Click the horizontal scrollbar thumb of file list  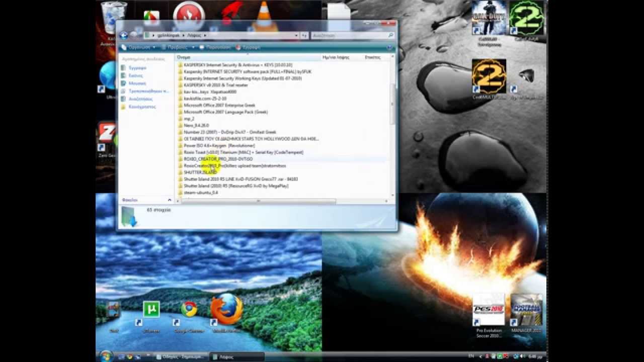[x=258, y=201]
